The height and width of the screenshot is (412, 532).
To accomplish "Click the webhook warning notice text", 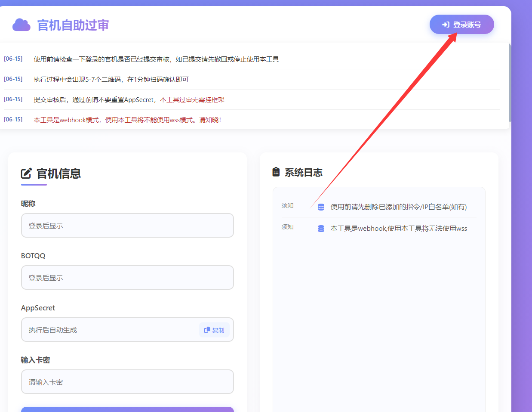I will pos(127,120).
